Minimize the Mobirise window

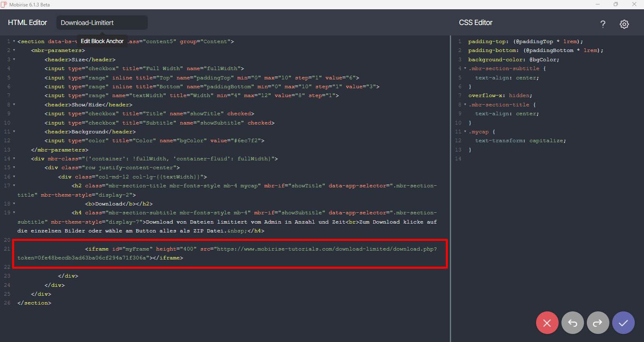point(598,4)
